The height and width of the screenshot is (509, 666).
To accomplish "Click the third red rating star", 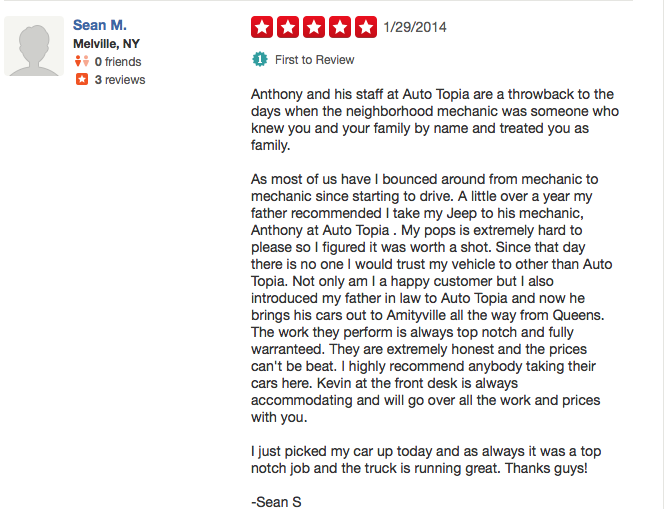I will point(315,27).
